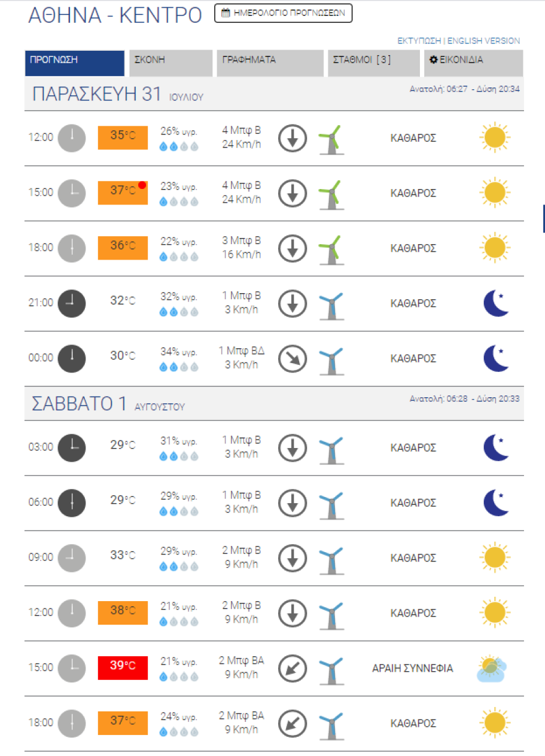
Task: Open the ΓΡΑΦΗΜΑΤΑ tab
Action: pos(270,63)
